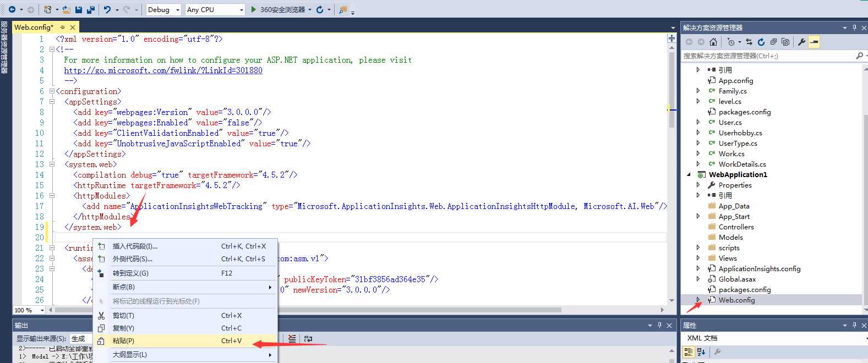Image resolution: width=868 pixels, height=363 pixels.
Task: Select Global.asax in Solution Explorer
Action: pos(737,279)
